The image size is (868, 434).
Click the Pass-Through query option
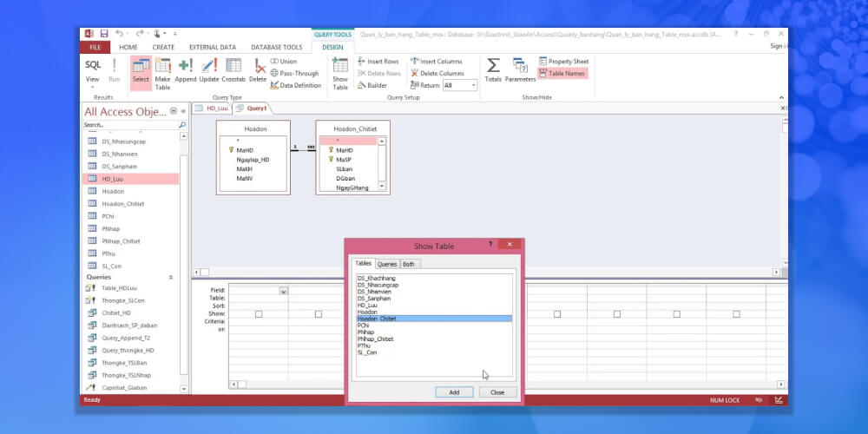coord(294,73)
